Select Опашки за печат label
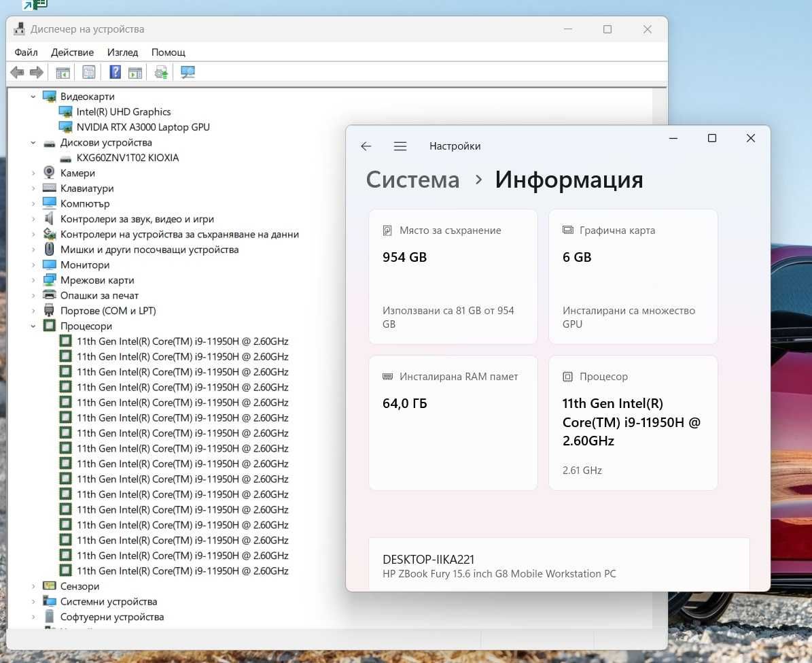The height and width of the screenshot is (663, 812). (99, 296)
